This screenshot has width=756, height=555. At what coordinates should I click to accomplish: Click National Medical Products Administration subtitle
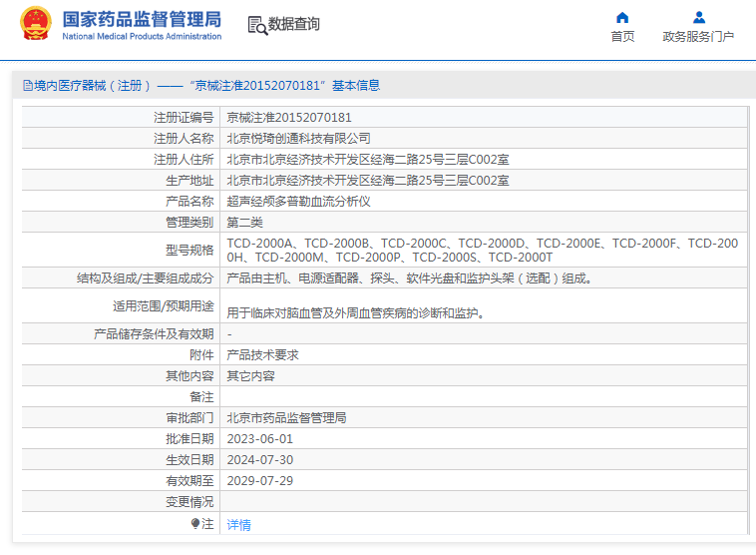142,36
